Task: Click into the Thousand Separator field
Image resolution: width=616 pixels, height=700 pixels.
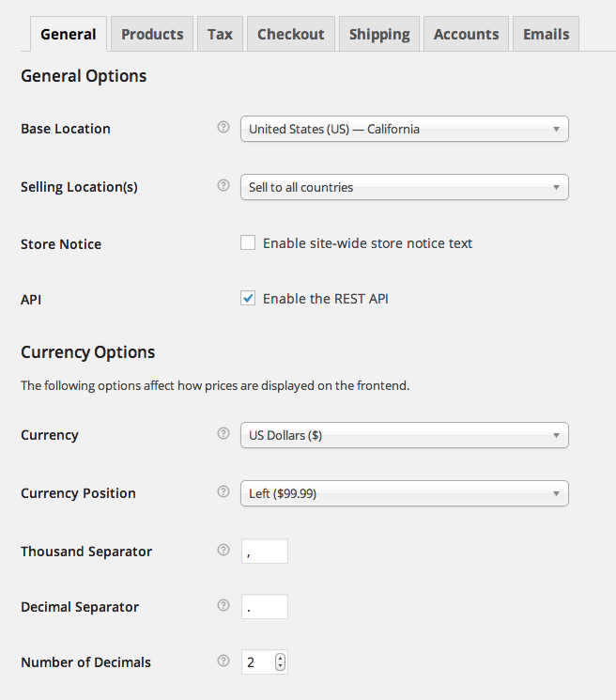Action: tap(264, 552)
